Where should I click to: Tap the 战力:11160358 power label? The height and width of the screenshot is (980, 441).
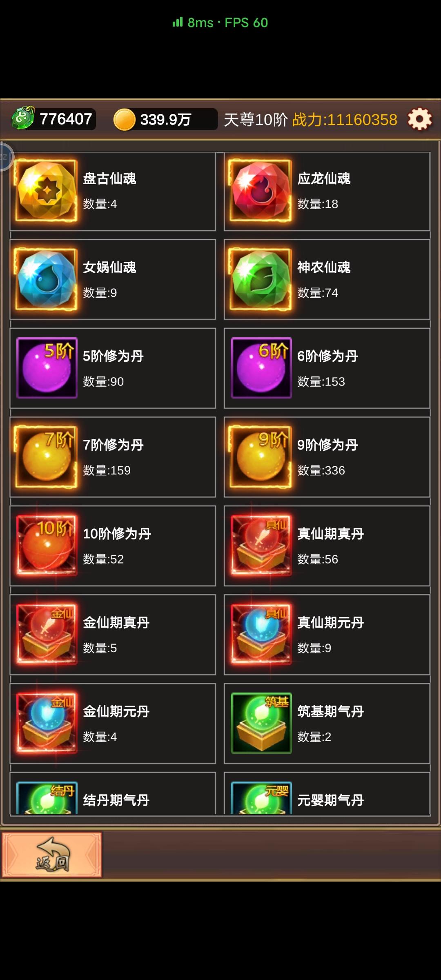345,120
